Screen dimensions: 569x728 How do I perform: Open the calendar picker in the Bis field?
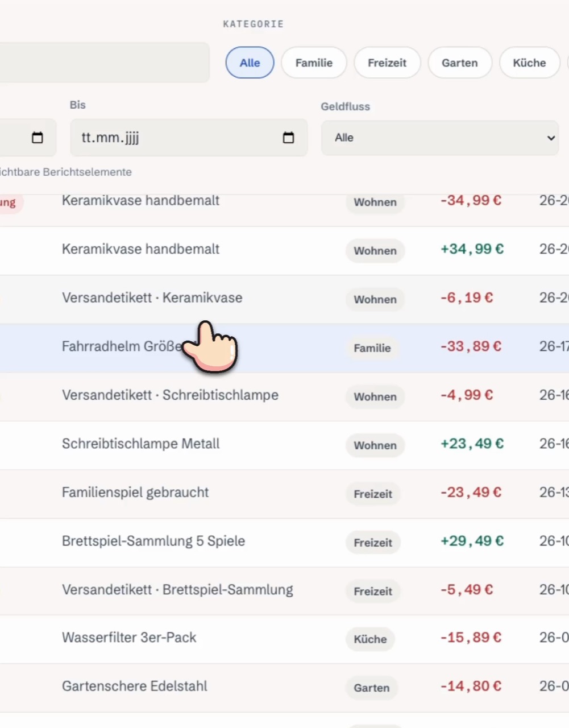[288, 138]
